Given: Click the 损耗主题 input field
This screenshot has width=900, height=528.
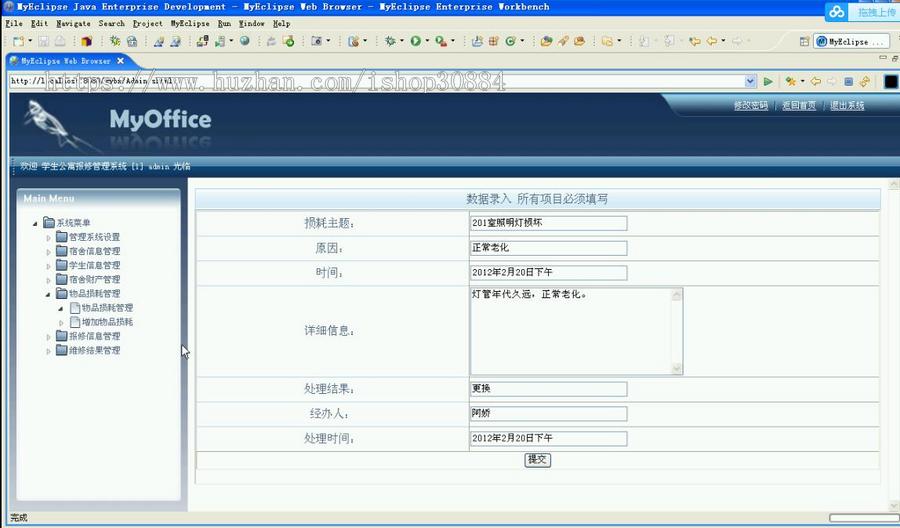Looking at the screenshot, I should point(548,223).
